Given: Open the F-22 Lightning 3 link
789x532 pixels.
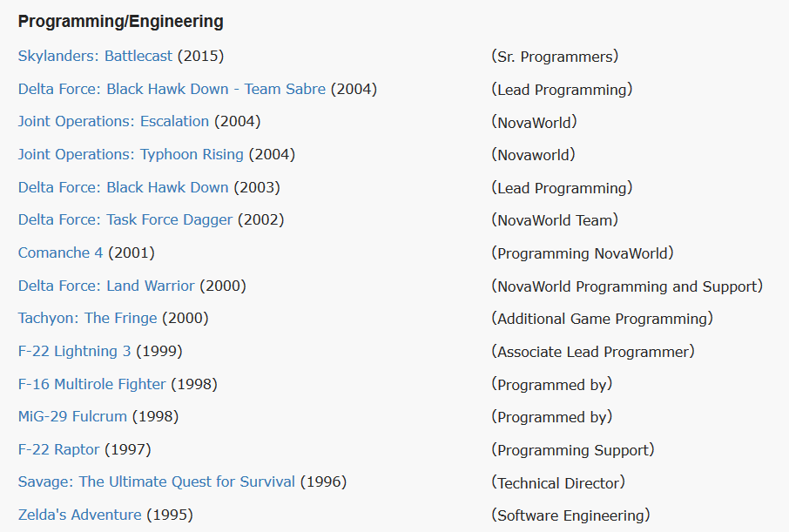Looking at the screenshot, I should (75, 351).
